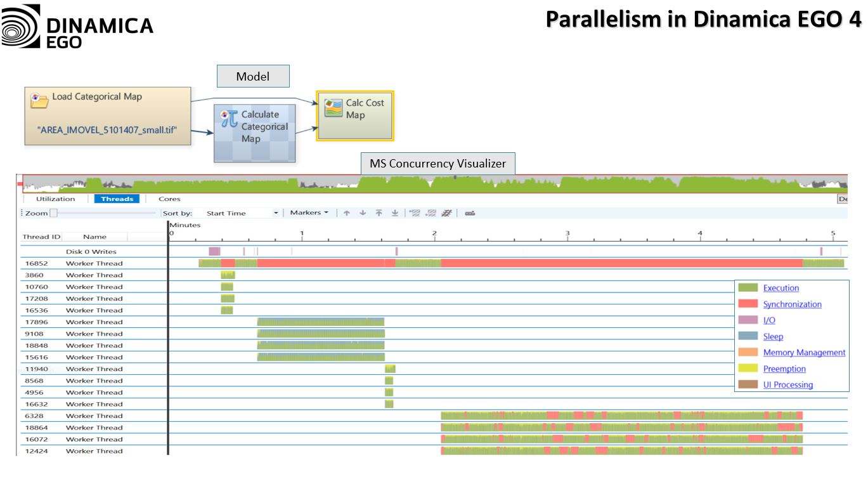Click the measure ruler icon in toolbar
The image size is (868, 484).
[x=470, y=213]
